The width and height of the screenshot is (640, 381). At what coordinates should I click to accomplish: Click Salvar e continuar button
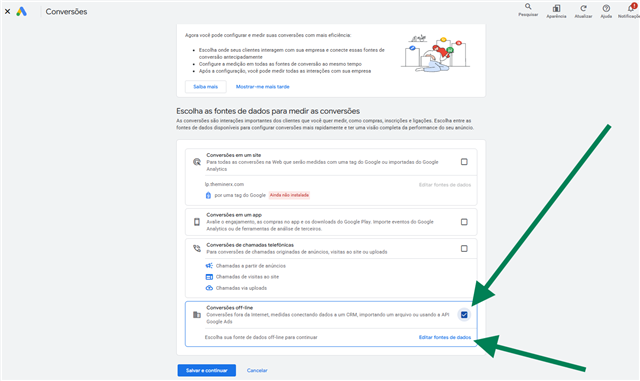pyautogui.click(x=207, y=370)
